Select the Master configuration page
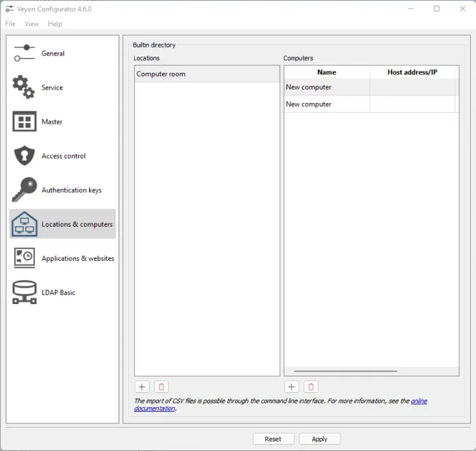This screenshot has width=476, height=451. 52,122
